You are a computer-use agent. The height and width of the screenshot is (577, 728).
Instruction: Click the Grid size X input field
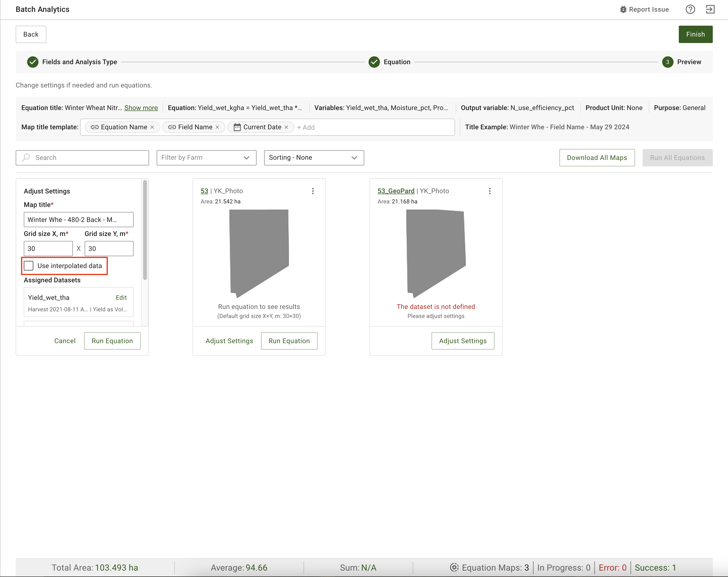click(48, 249)
